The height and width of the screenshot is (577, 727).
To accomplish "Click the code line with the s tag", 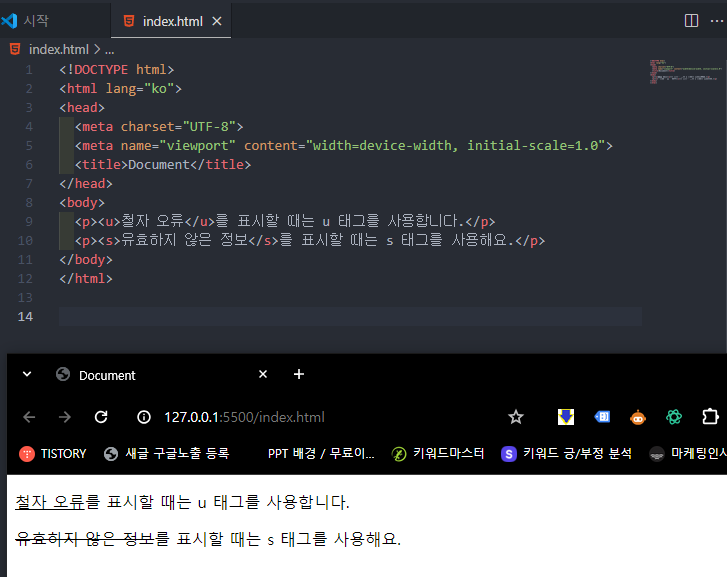I will click(310, 240).
